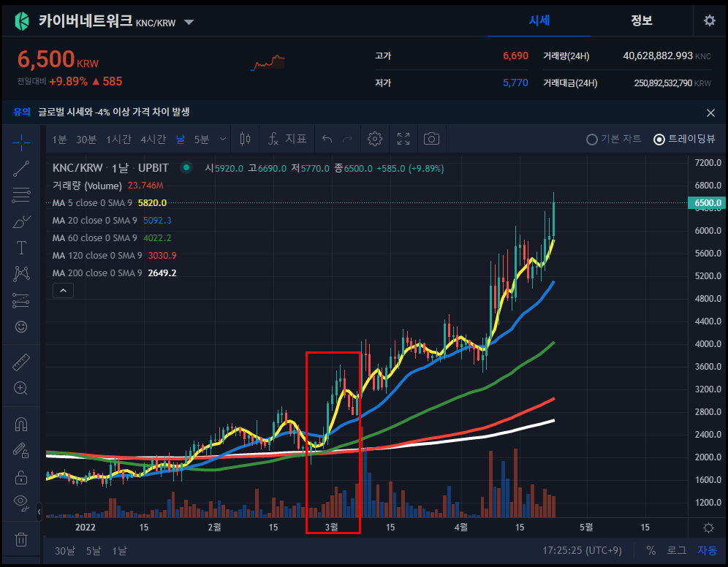Open chart settings gear in toolbar
The height and width of the screenshot is (567, 728).
coord(375,139)
